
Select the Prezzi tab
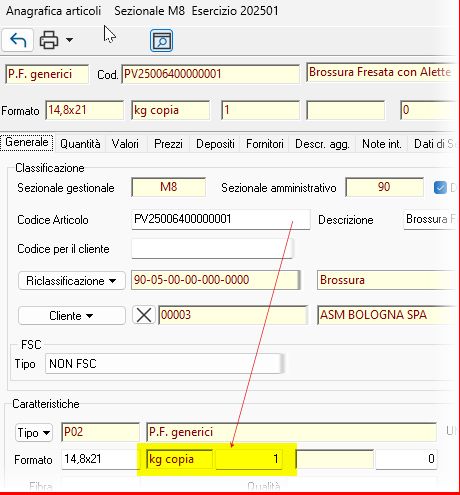click(x=168, y=144)
